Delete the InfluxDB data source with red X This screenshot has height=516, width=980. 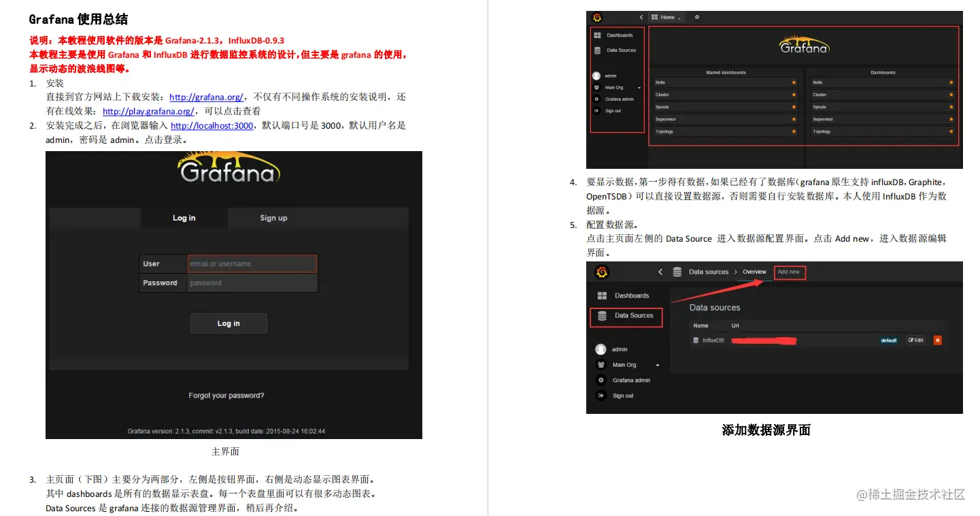[938, 340]
